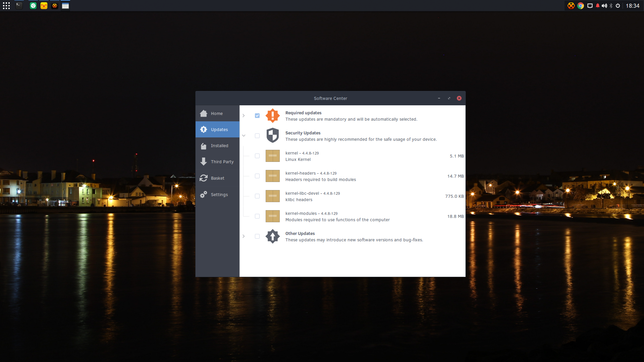Click the house icon beside Home
The width and height of the screenshot is (644, 362).
[204, 113]
